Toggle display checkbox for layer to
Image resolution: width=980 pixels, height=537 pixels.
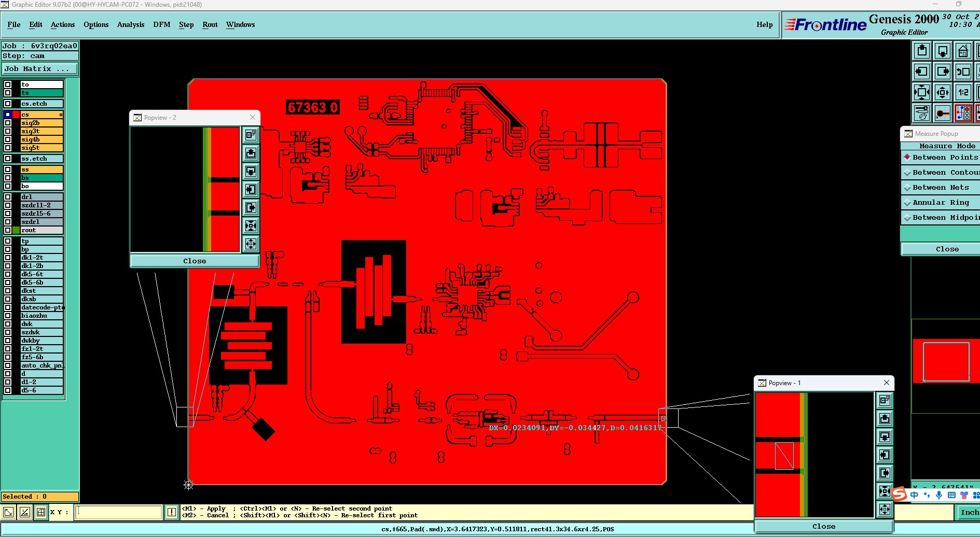click(x=8, y=84)
